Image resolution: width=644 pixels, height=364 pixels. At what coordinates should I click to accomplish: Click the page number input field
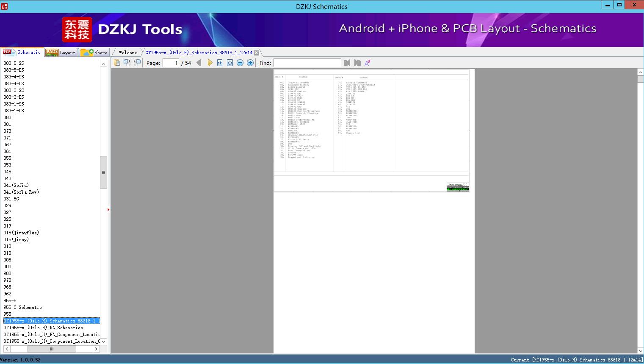(x=171, y=63)
